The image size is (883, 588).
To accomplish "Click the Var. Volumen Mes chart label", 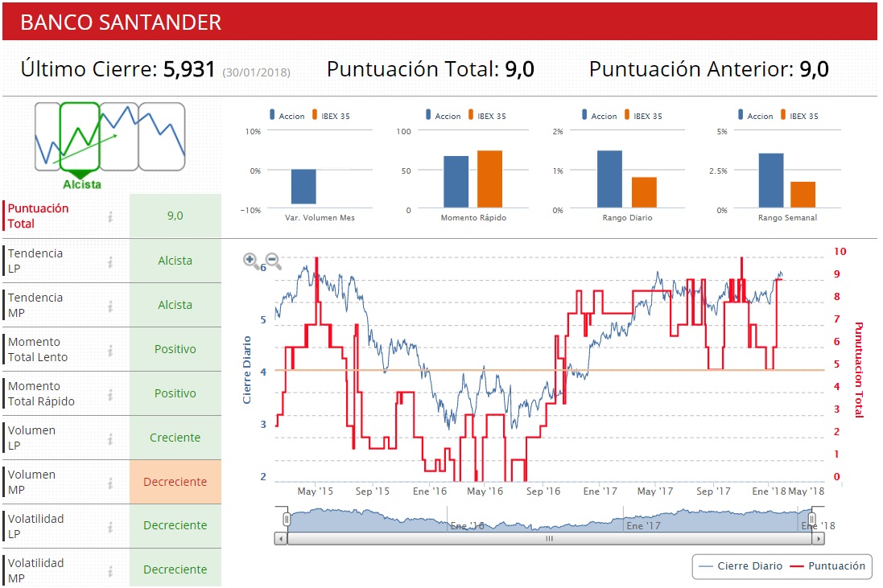I will click(320, 218).
